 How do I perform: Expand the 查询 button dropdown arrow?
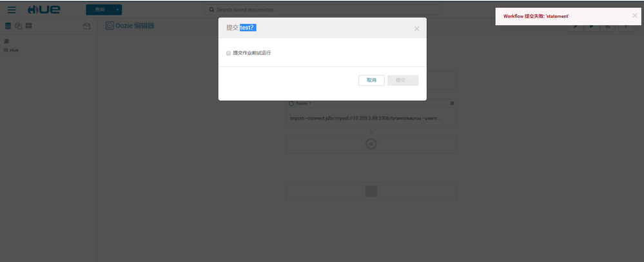tap(117, 10)
